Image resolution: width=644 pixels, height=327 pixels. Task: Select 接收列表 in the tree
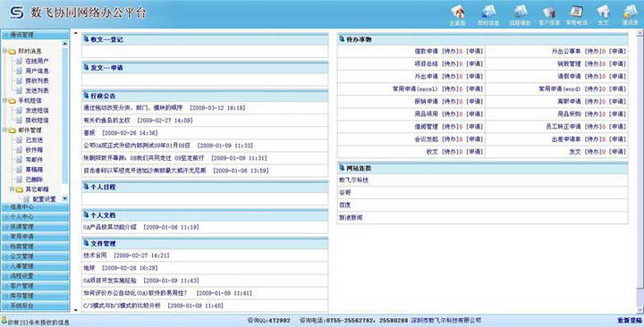37,80
